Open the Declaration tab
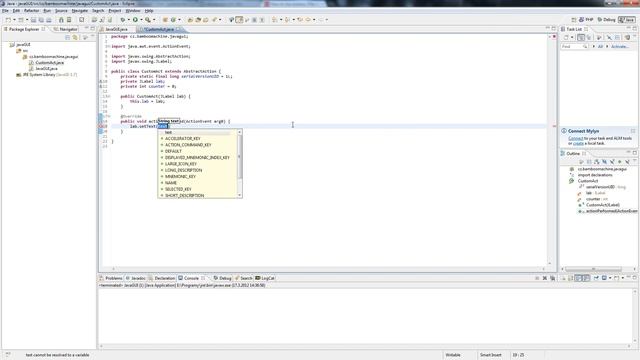This screenshot has height=360, width=640. pyautogui.click(x=162, y=278)
